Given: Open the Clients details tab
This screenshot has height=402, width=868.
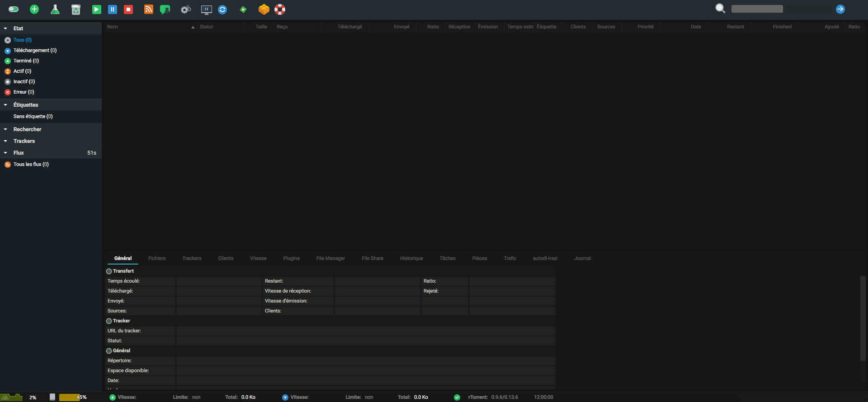Looking at the screenshot, I should [x=226, y=258].
